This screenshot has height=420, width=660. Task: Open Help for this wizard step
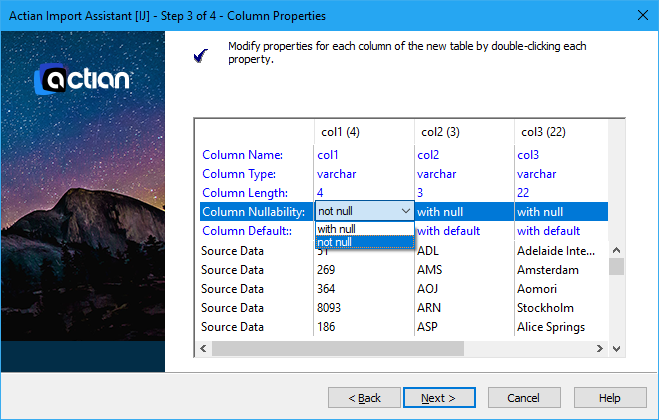609,397
